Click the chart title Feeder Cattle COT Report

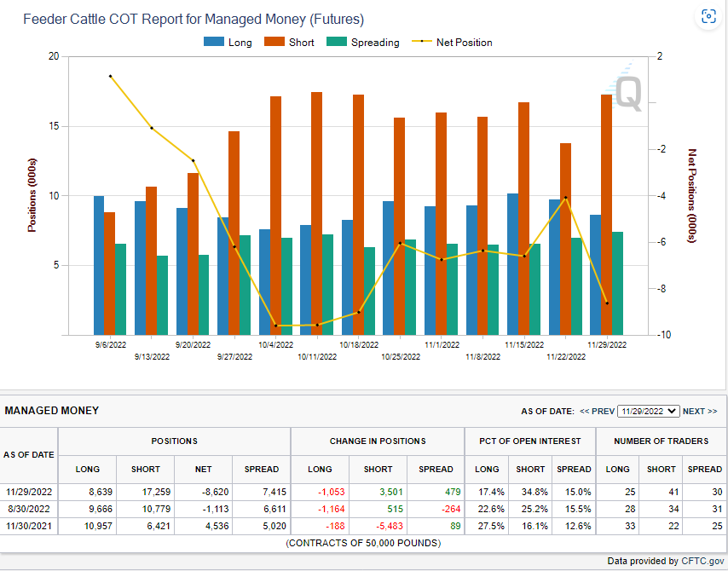coord(194,20)
